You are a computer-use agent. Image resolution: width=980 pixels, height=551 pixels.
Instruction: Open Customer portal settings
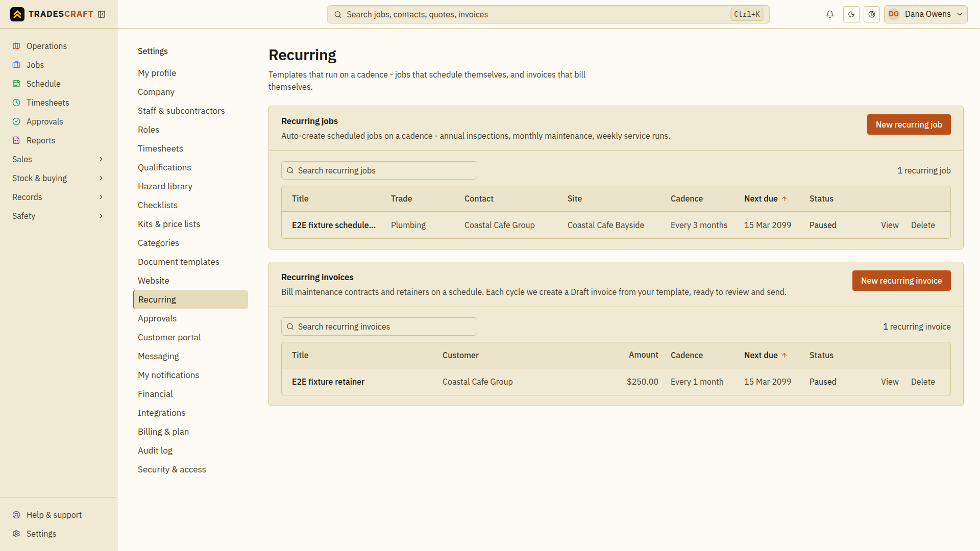coord(190,337)
